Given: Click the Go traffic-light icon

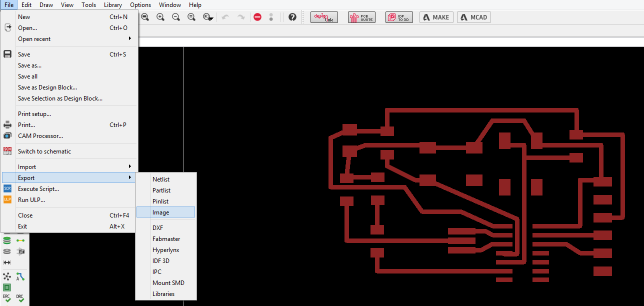Looking at the screenshot, I should pos(271,17).
